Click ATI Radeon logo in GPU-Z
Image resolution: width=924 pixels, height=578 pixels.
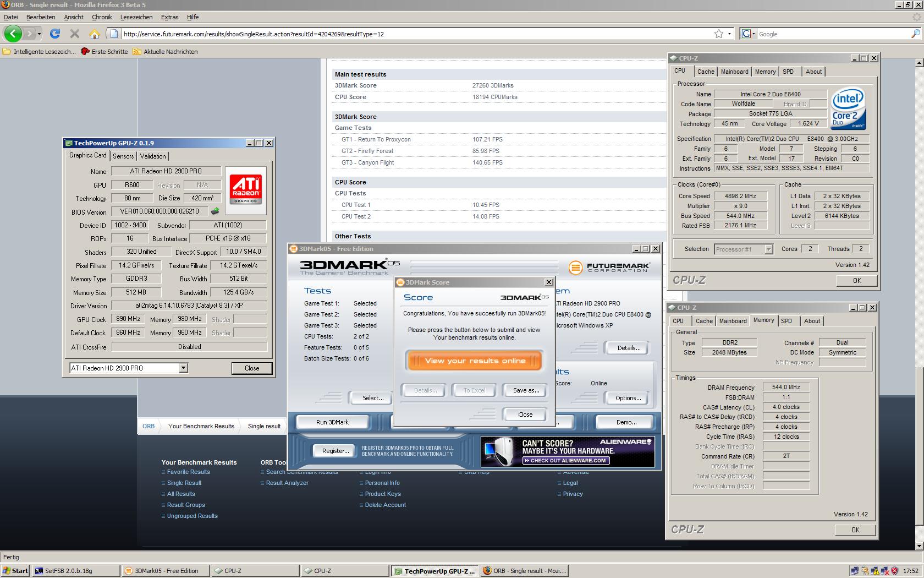click(x=245, y=190)
